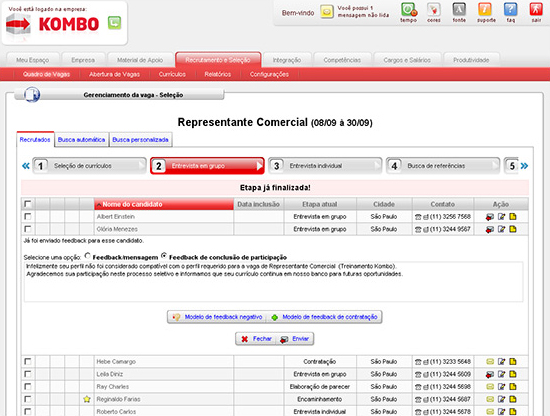Click into the feedback message text area
This screenshot has width=550, height=416.
pyautogui.click(x=273, y=282)
